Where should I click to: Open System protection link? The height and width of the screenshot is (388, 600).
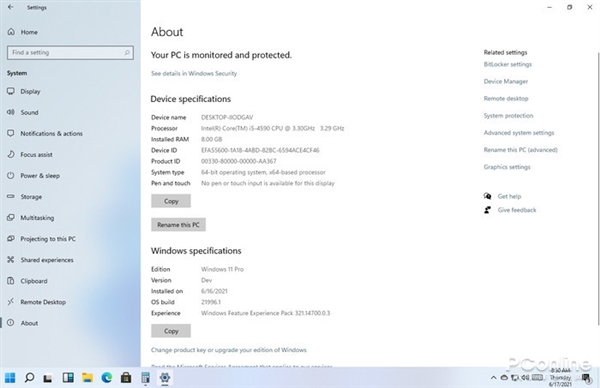(x=509, y=116)
